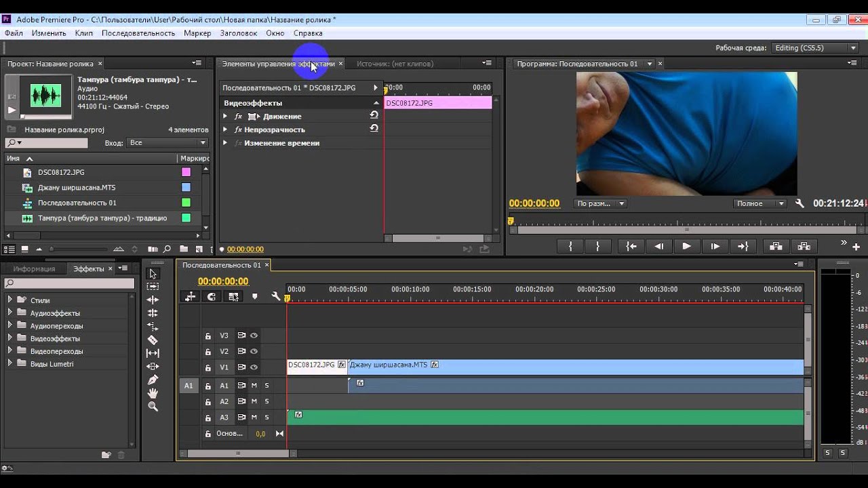Image resolution: width=868 pixels, height=488 pixels.
Task: Open timeline wrench settings icon
Action: click(x=276, y=296)
